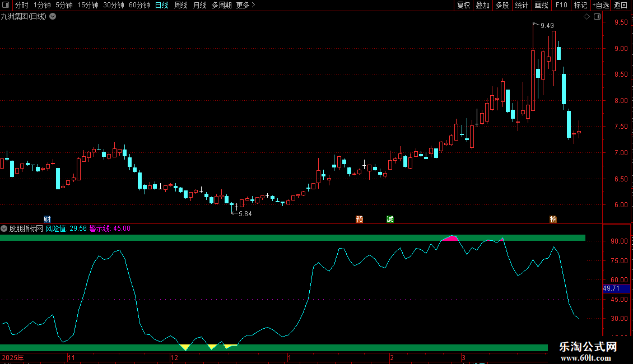
Task: Expand the 更多 periods menu
Action: coord(245,5)
